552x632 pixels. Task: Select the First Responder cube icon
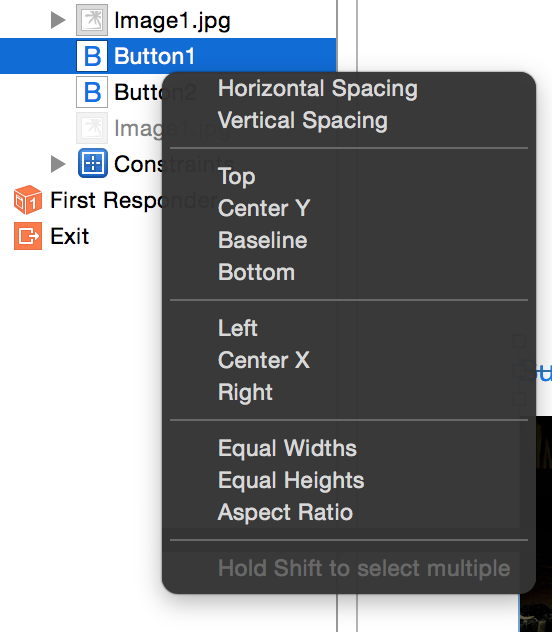(28, 200)
